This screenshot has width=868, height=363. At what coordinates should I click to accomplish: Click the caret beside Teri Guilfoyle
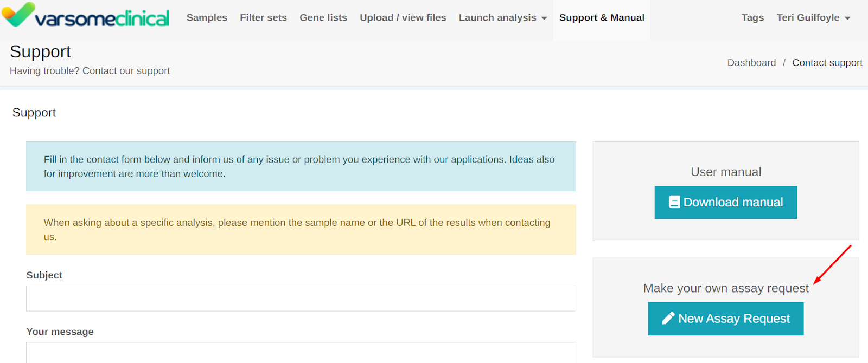point(847,18)
